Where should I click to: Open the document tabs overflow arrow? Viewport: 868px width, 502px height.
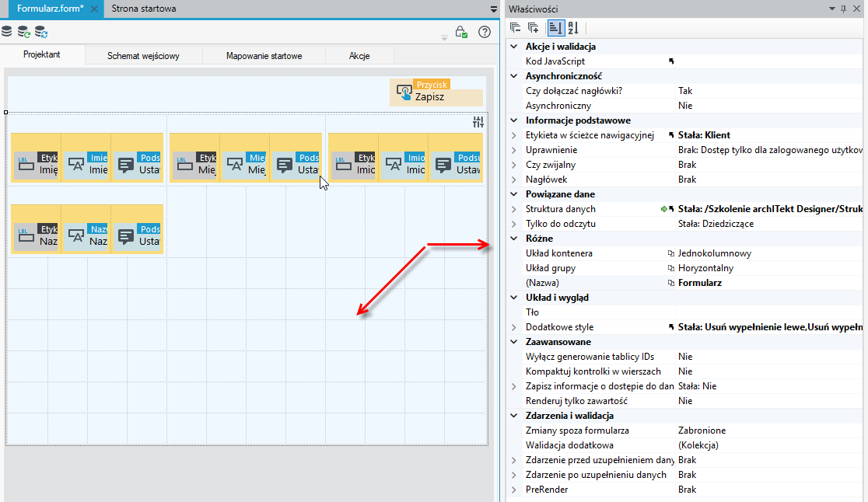pyautogui.click(x=494, y=9)
